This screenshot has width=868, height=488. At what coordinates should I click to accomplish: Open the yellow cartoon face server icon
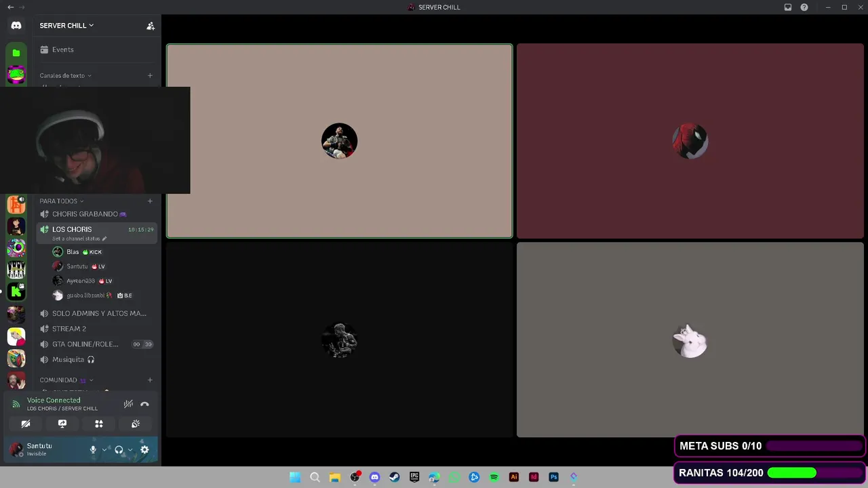pyautogui.click(x=16, y=336)
